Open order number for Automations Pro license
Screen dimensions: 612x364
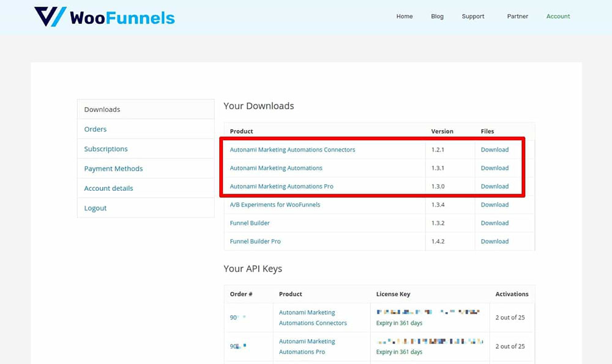point(238,346)
